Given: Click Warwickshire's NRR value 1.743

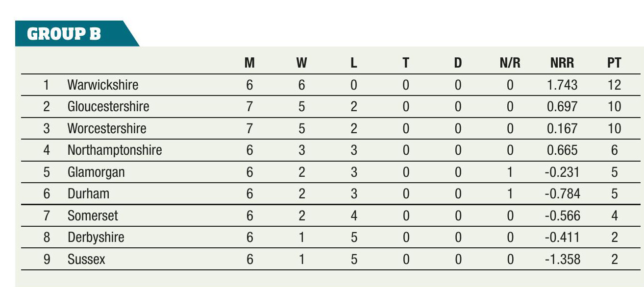Looking at the screenshot, I should tap(562, 85).
